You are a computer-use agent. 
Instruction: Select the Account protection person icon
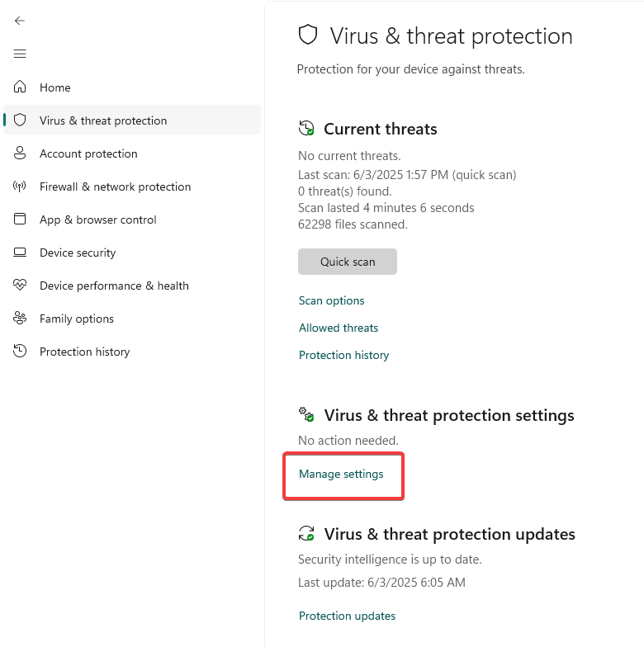20,153
